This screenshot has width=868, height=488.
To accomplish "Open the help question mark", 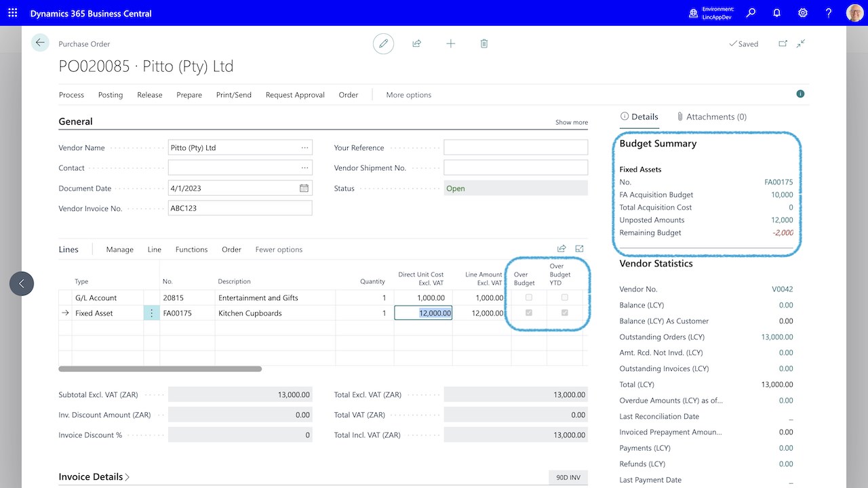I will (829, 13).
